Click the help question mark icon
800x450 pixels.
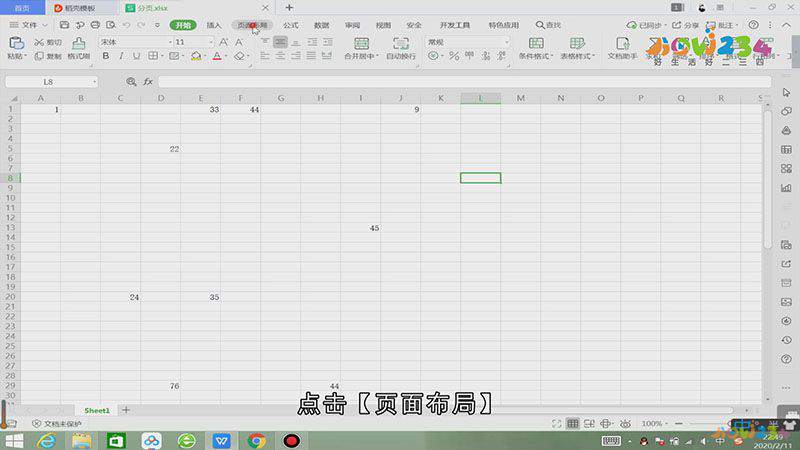[x=753, y=24]
